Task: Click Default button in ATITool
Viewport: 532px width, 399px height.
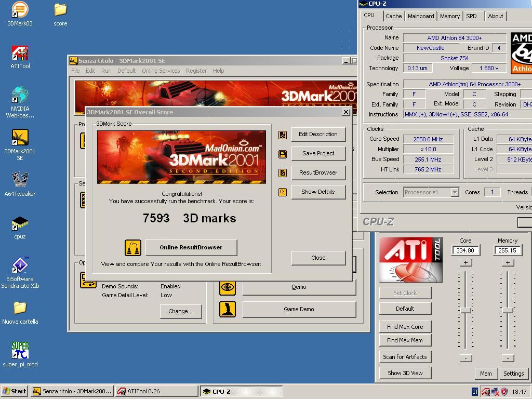Action: [x=405, y=309]
